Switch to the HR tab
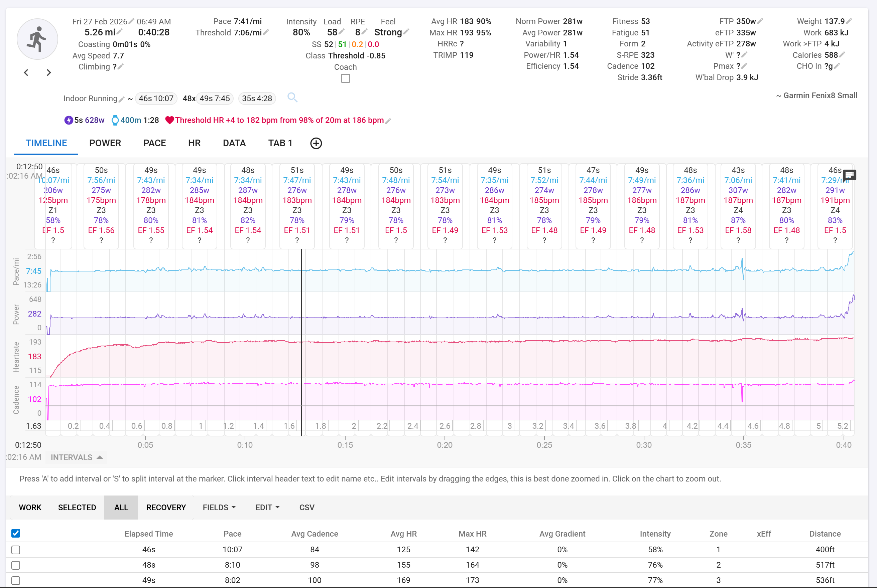Image resolution: width=877 pixels, height=588 pixels. pos(195,143)
